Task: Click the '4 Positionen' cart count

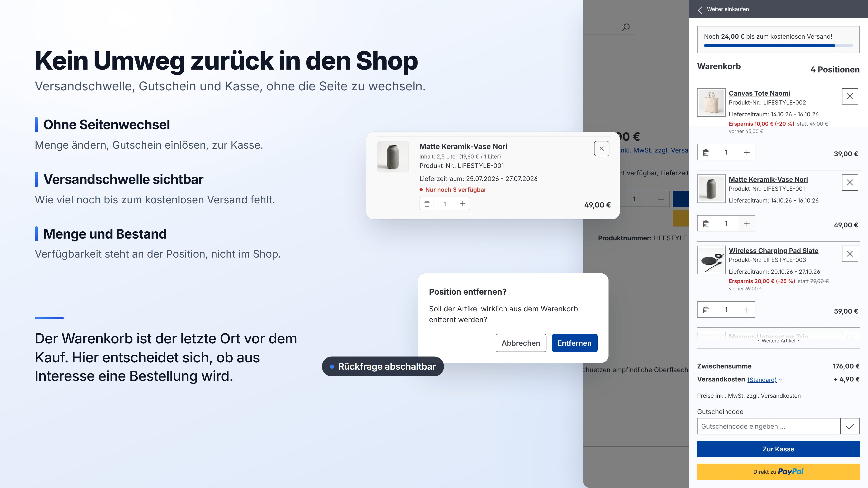Action: 835,70
